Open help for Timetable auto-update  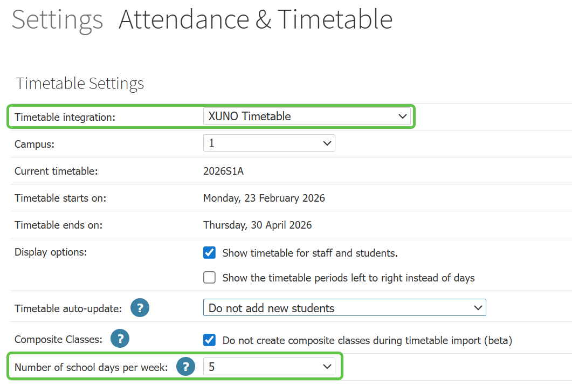[x=140, y=308]
